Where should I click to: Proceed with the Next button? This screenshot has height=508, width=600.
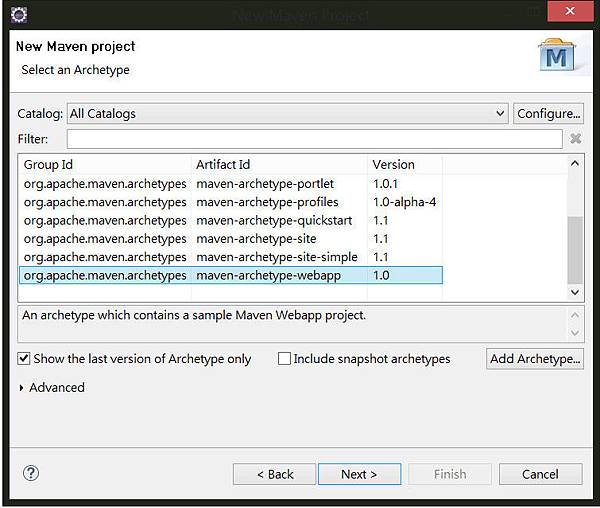click(x=359, y=474)
